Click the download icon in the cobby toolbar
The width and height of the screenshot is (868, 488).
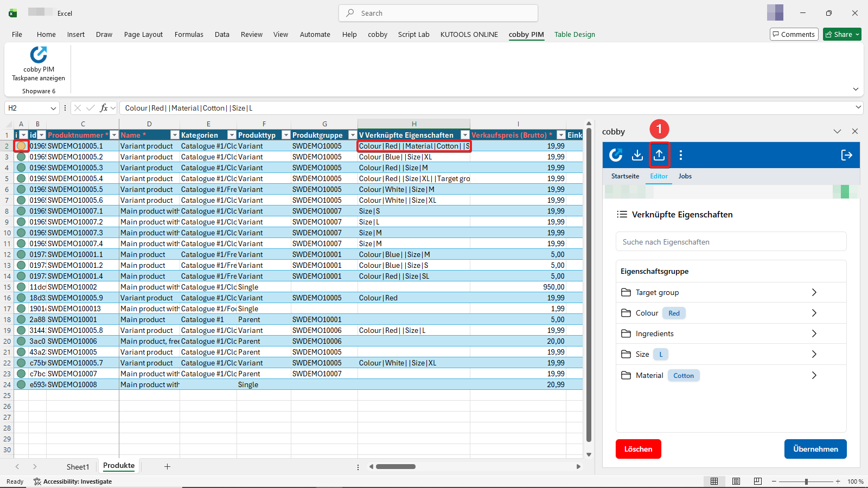pos(637,155)
